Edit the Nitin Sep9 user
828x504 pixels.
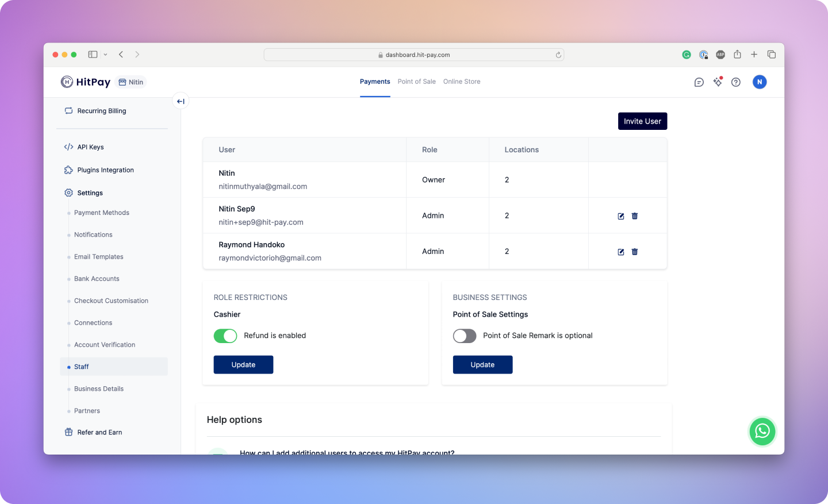[x=621, y=216]
